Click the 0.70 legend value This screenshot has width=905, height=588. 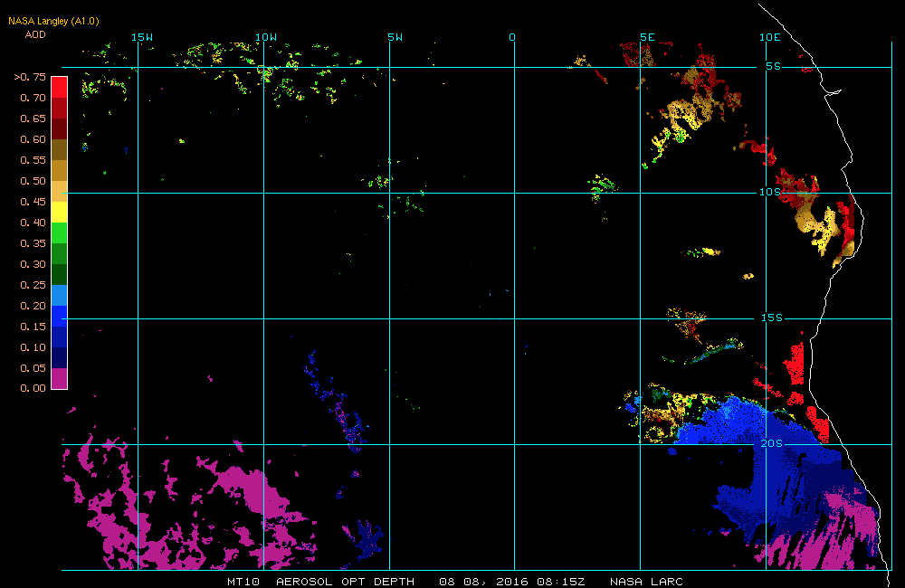click(33, 98)
